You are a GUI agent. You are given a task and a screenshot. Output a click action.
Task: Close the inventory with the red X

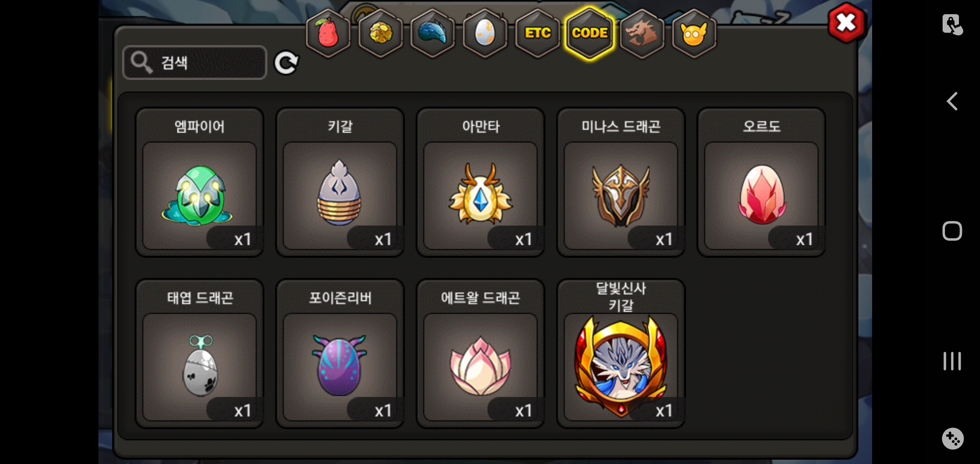pyautogui.click(x=846, y=23)
